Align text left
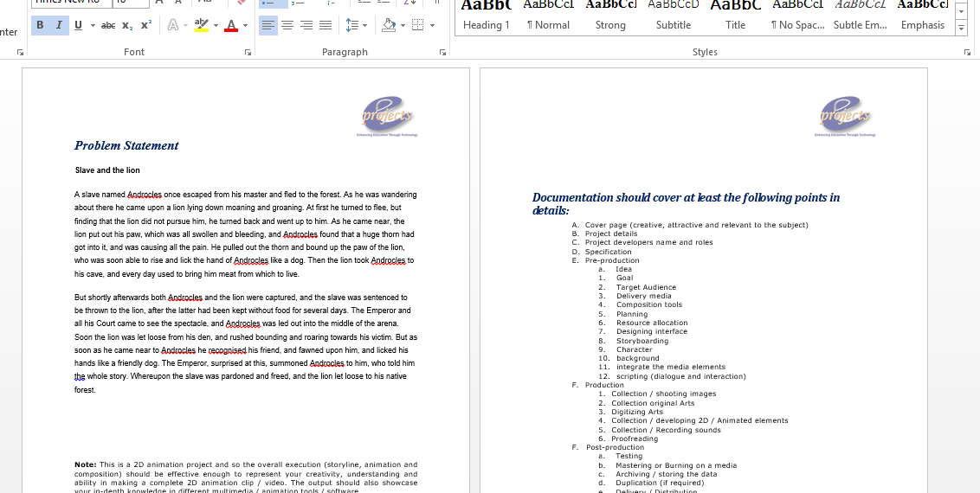 (x=268, y=25)
